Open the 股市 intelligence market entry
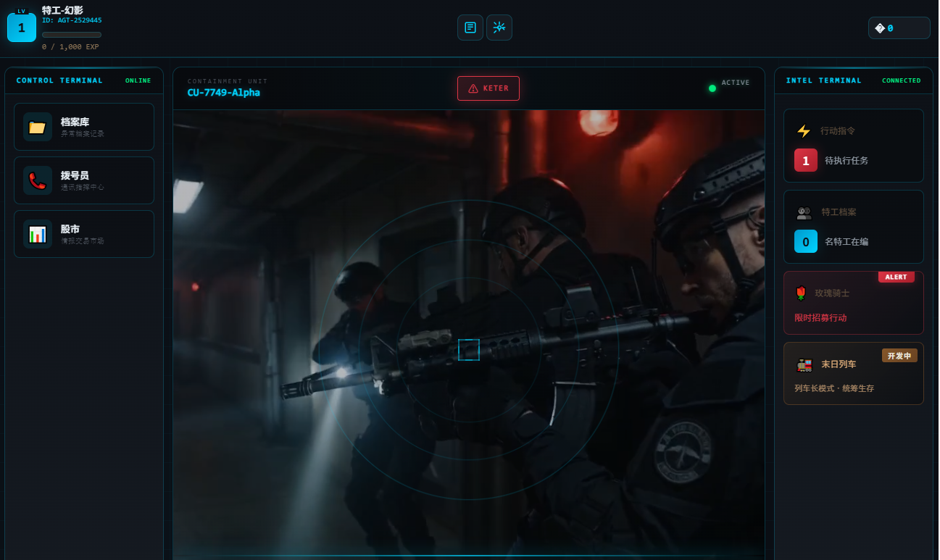Viewport: 940px width, 560px height. (x=84, y=234)
